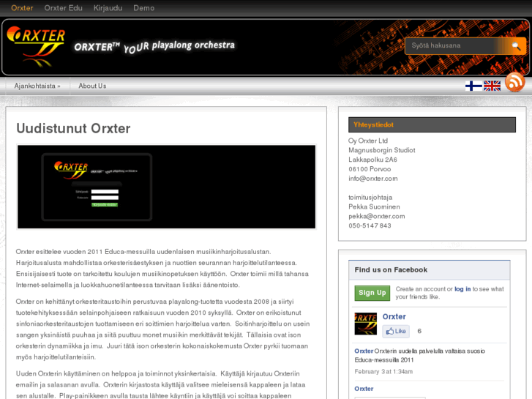Open the Demo navigation link
The height and width of the screenshot is (399, 532).
click(144, 8)
